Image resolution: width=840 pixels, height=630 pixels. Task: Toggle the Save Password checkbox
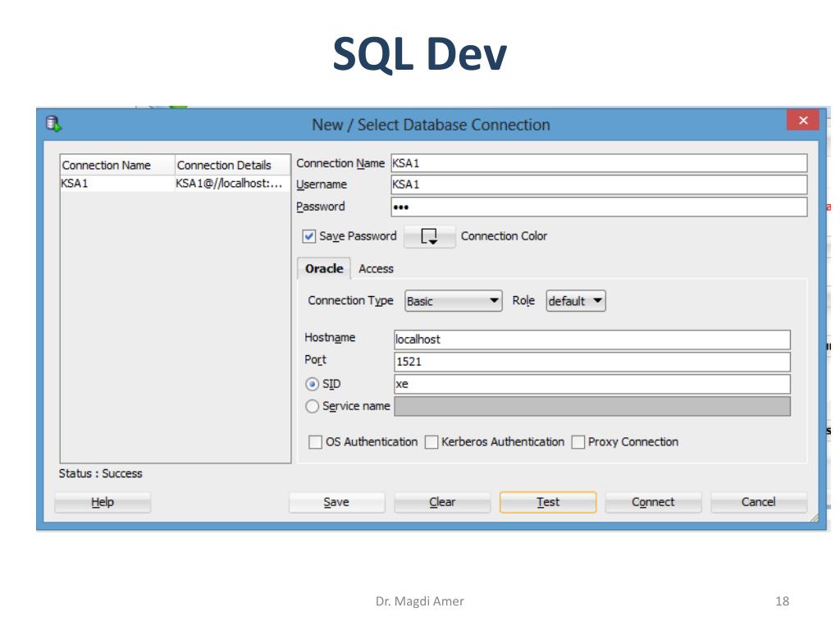pyautogui.click(x=308, y=236)
